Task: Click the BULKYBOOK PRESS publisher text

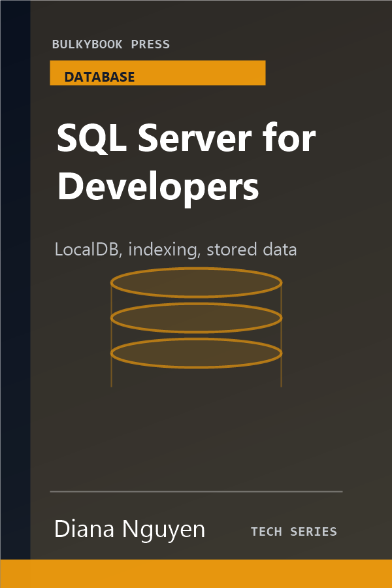Action: click(x=110, y=44)
